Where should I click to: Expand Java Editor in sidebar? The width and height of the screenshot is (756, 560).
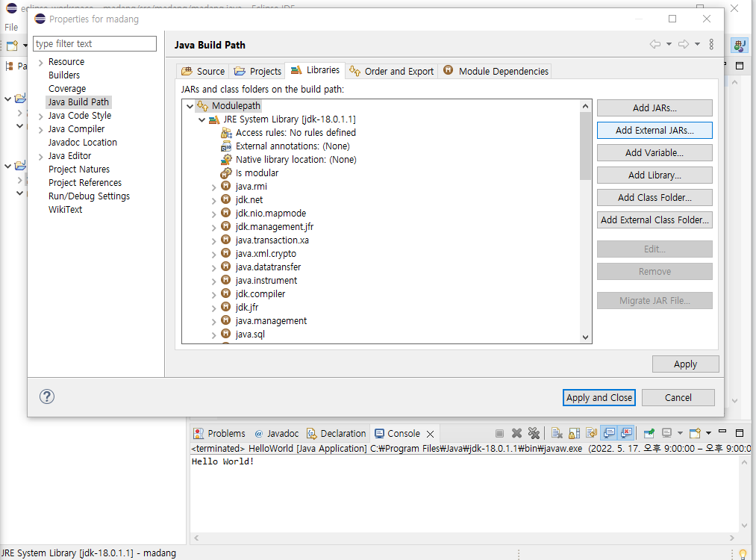(41, 157)
